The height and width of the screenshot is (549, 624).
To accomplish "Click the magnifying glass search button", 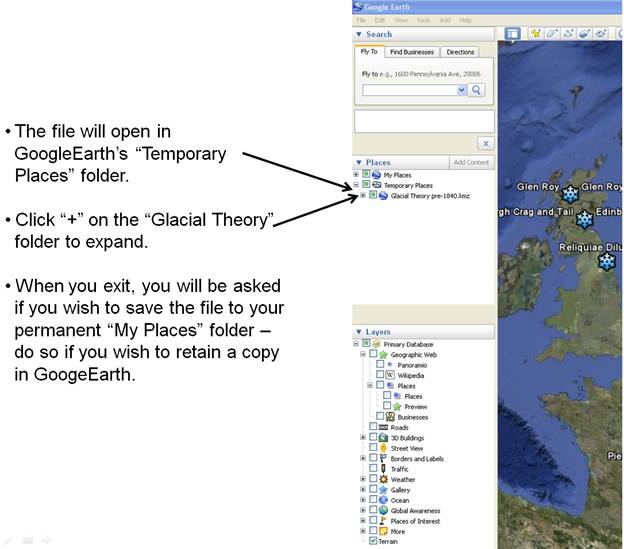I will 476,90.
